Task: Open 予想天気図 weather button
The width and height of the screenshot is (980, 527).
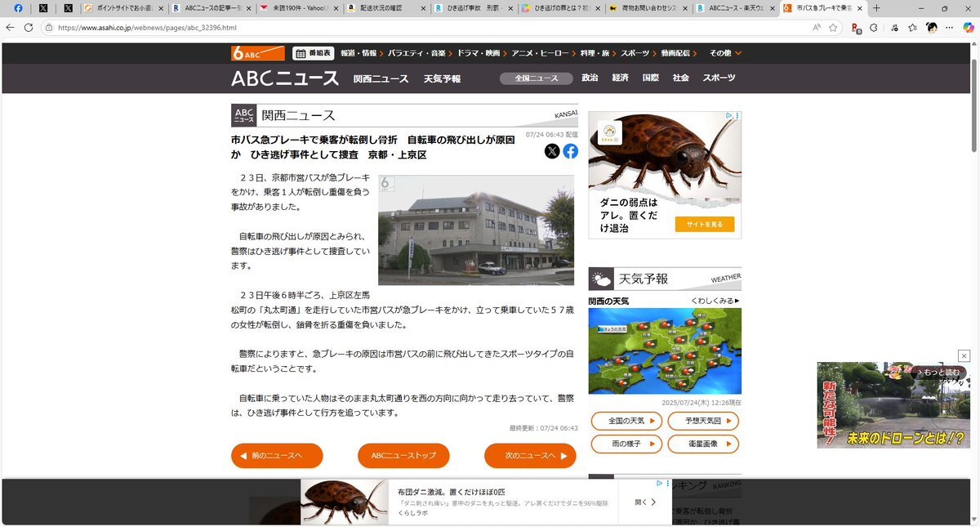Action: tap(703, 422)
